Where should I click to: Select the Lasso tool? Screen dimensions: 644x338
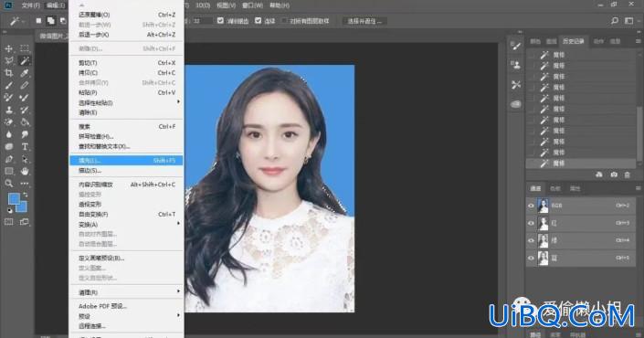click(8, 61)
